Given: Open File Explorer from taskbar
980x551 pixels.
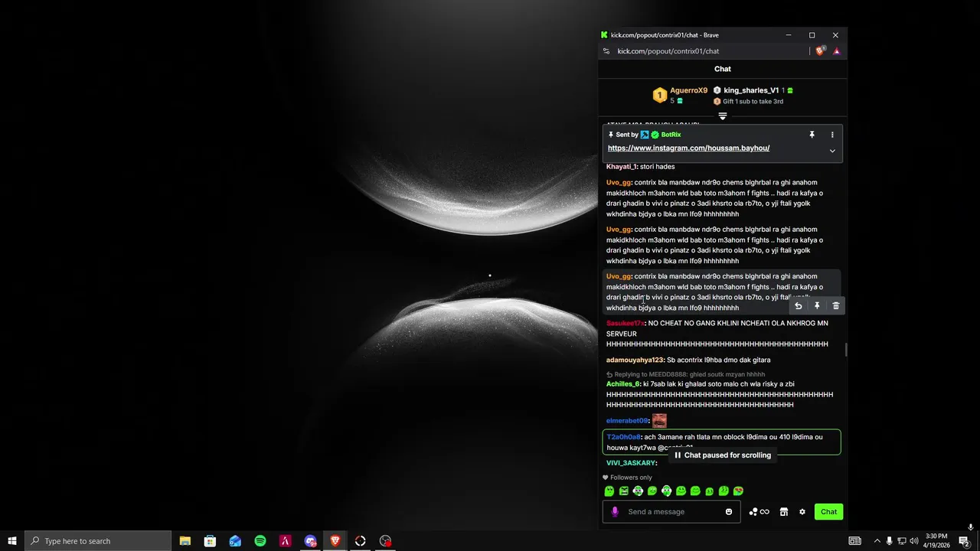Looking at the screenshot, I should [x=185, y=541].
